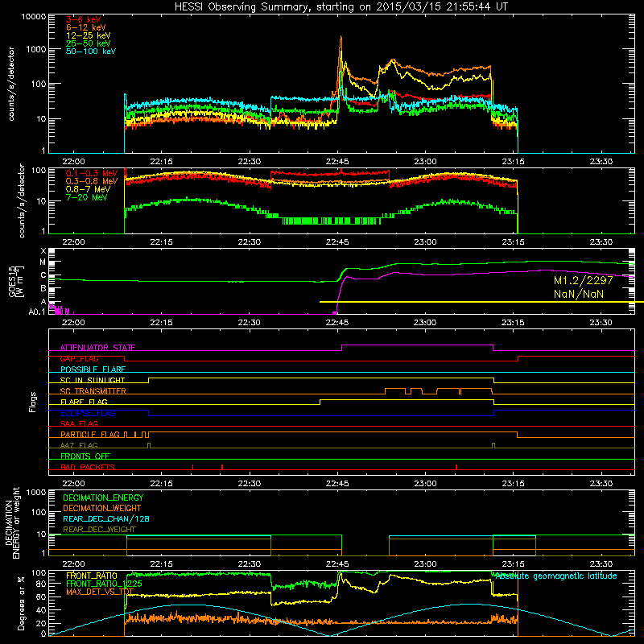Select the cyan 50-100 keV legend label

point(91,52)
